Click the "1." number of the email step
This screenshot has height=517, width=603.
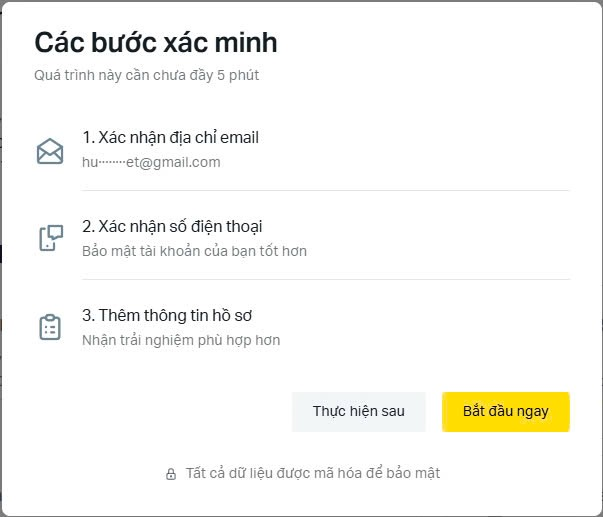[88, 138]
